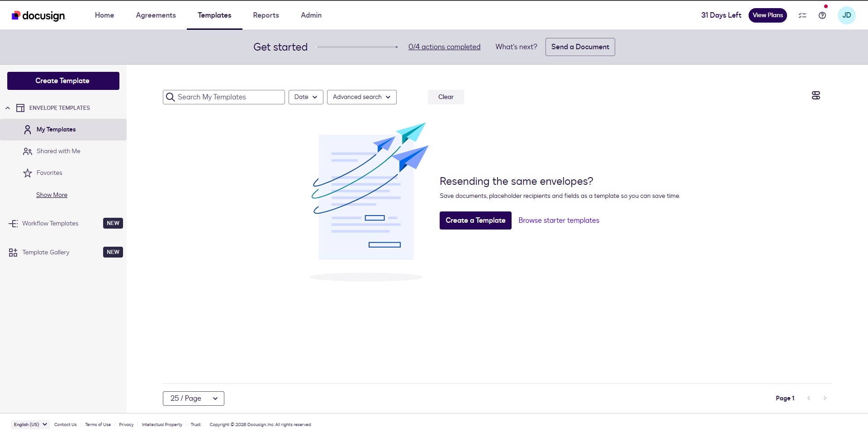Click the Template Gallery grid icon
Image resolution: width=868 pixels, height=436 pixels.
[13, 253]
